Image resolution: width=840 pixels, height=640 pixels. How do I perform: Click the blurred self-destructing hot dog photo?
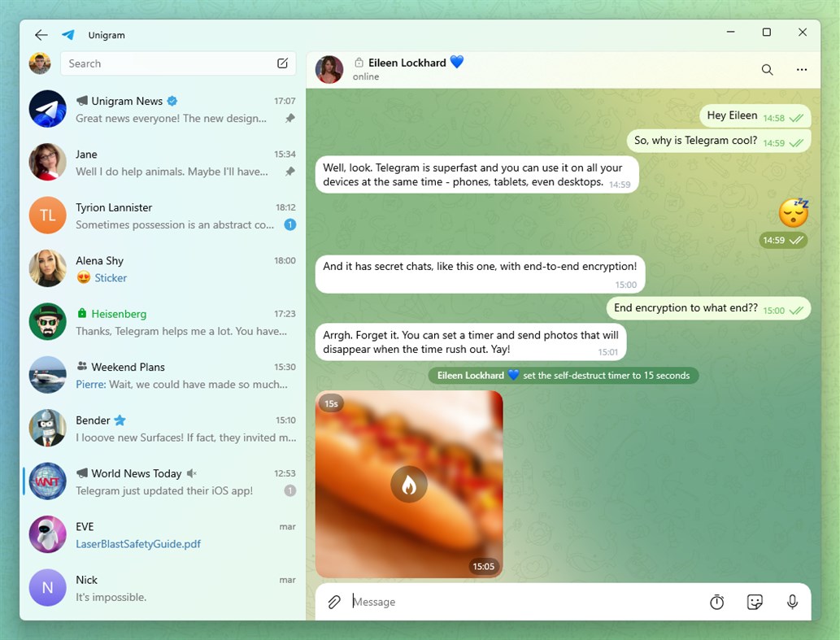409,484
